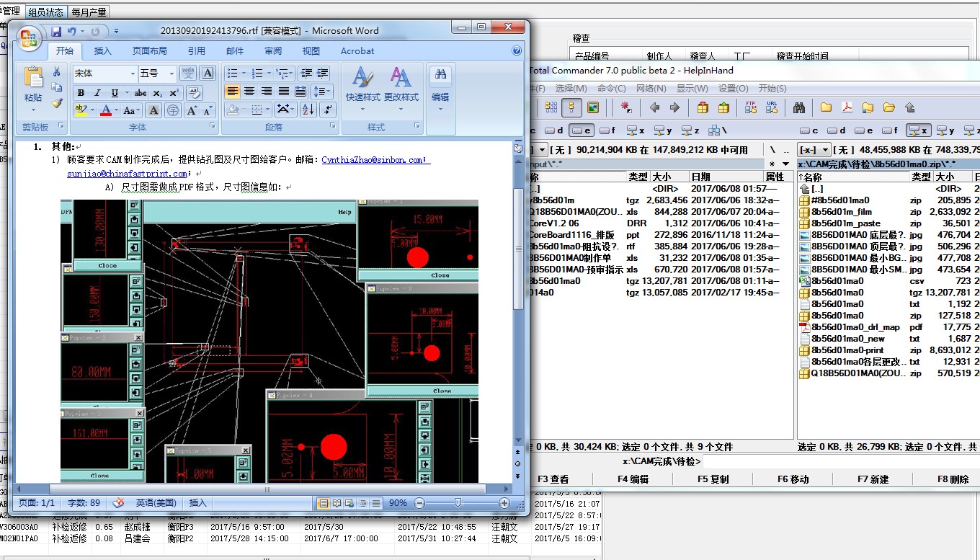This screenshot has height=560, width=980.
Task: Expand font color dropdown arrow
Action: 117,110
